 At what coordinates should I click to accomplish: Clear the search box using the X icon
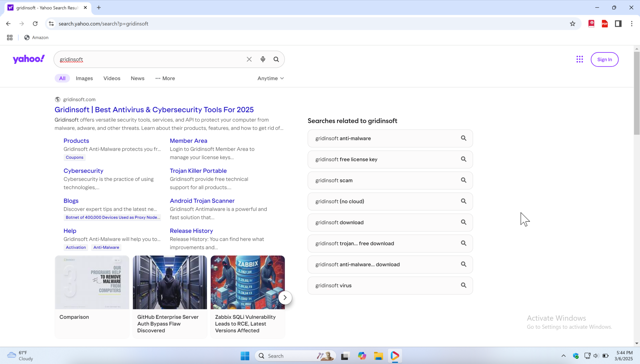pos(249,59)
